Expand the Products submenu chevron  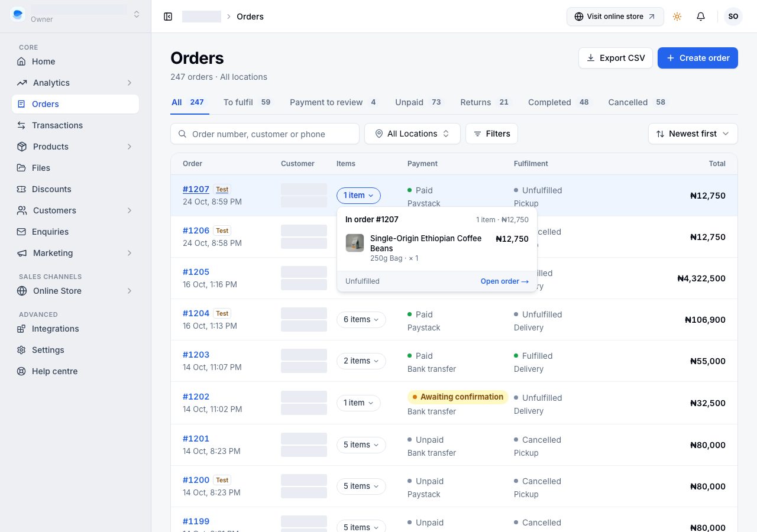[x=130, y=147]
